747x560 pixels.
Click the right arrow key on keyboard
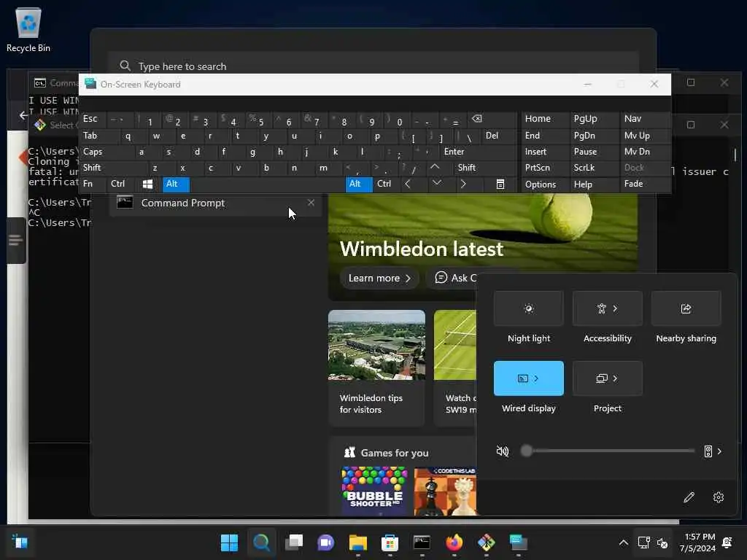pyautogui.click(x=468, y=184)
